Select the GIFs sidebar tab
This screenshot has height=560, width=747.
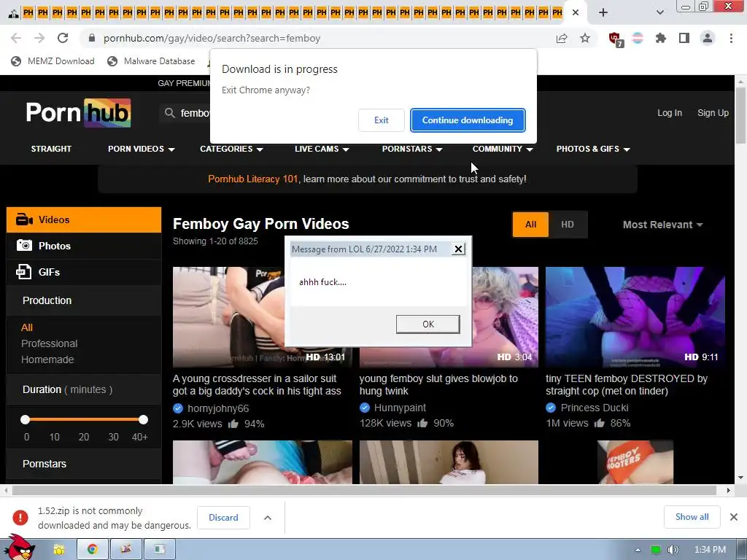pos(84,272)
